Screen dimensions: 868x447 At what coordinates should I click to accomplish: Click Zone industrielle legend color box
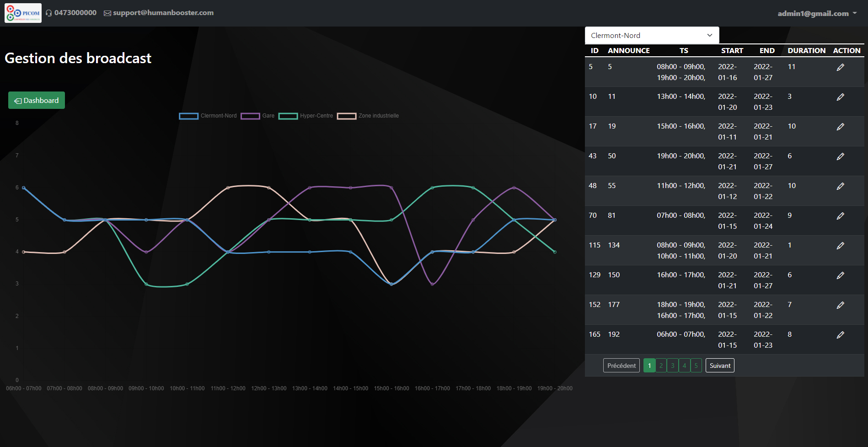coord(347,116)
